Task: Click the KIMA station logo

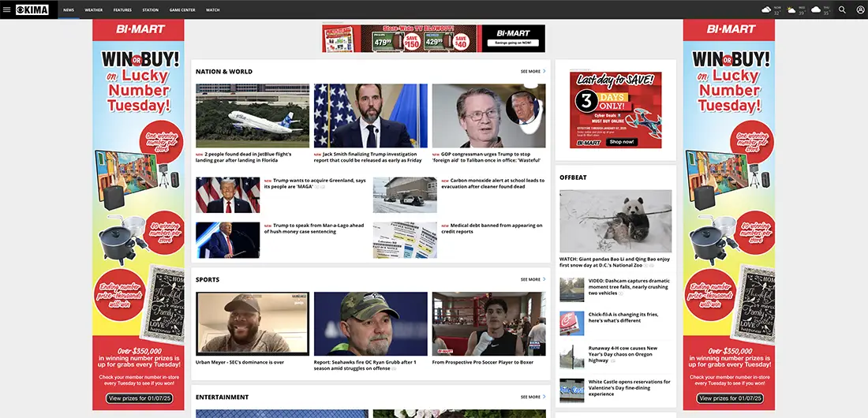Action: (x=32, y=9)
